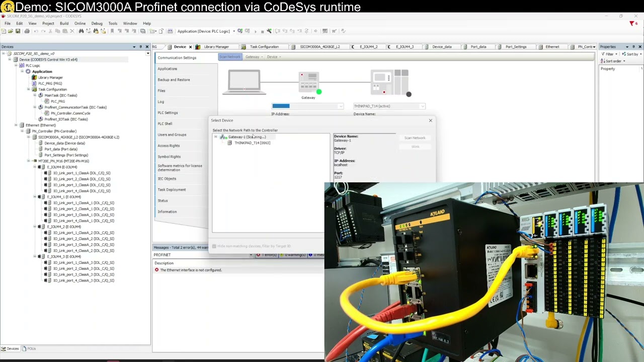Select the Users and Groups section

pos(172,135)
